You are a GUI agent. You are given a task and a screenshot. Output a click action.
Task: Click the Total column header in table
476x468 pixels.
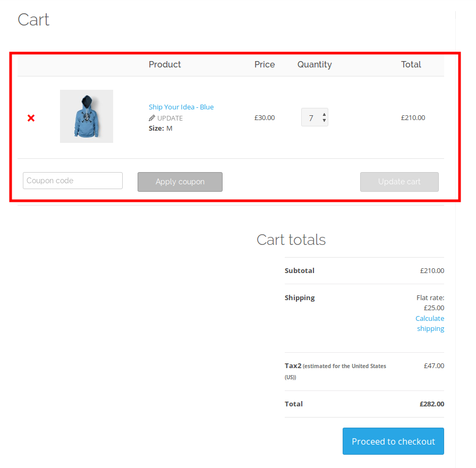(x=411, y=64)
